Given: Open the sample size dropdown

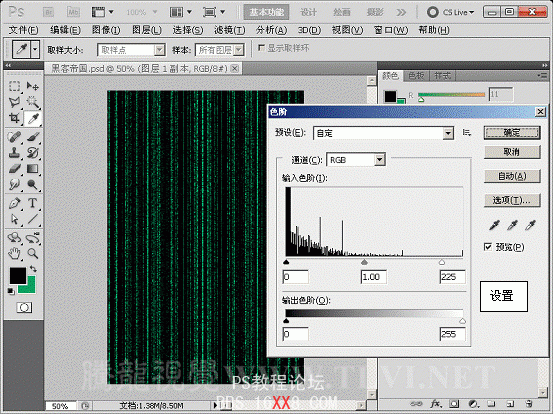Looking at the screenshot, I should (159, 50).
